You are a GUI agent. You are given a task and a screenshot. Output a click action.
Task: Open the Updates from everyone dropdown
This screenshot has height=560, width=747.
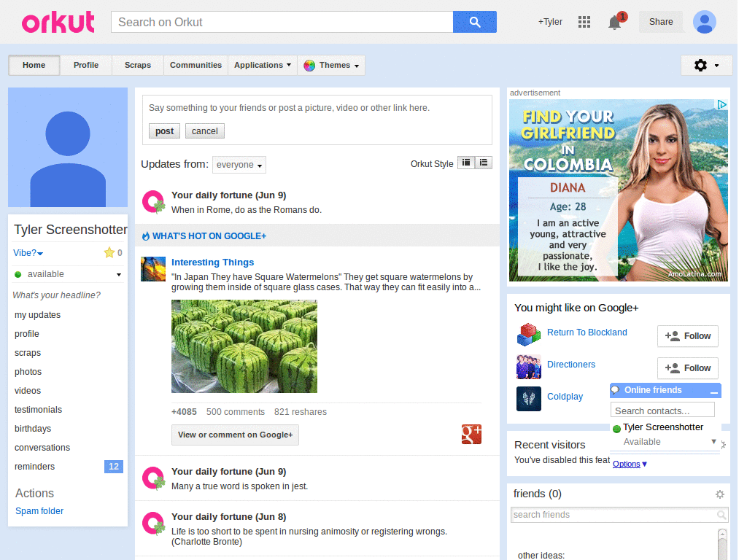tap(239, 165)
